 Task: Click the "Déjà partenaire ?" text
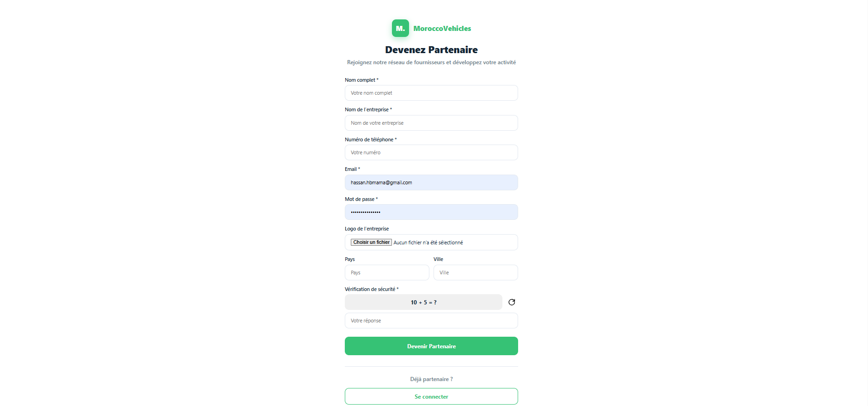click(431, 379)
